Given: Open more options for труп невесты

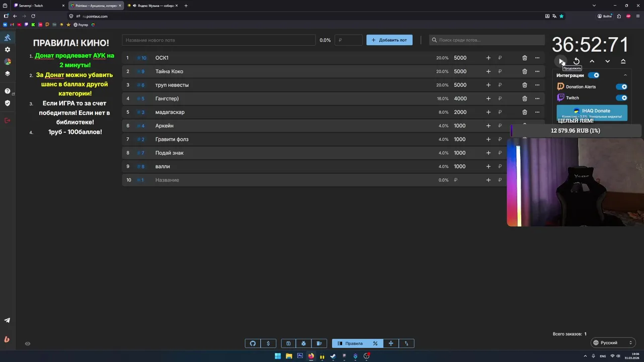Looking at the screenshot, I should 537,85.
